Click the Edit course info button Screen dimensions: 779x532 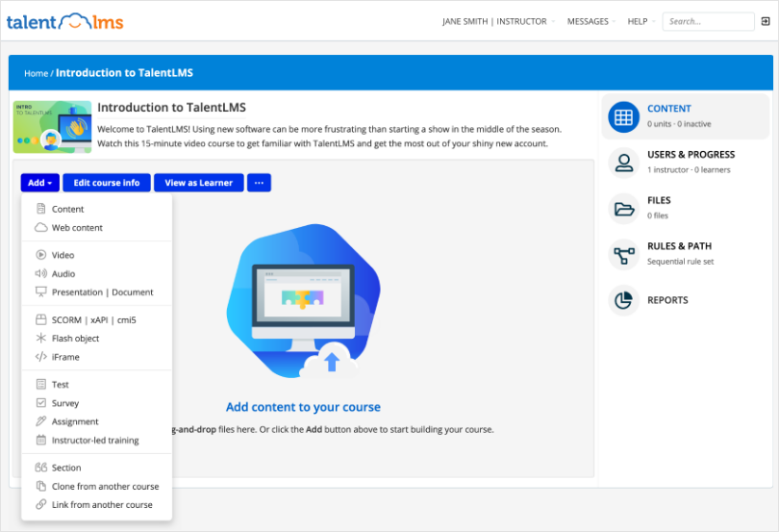[107, 183]
